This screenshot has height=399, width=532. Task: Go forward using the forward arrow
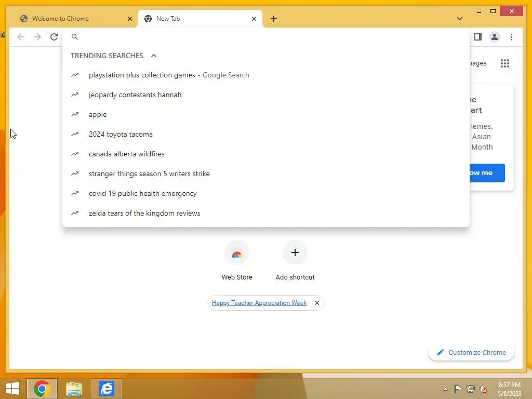pyautogui.click(x=37, y=37)
